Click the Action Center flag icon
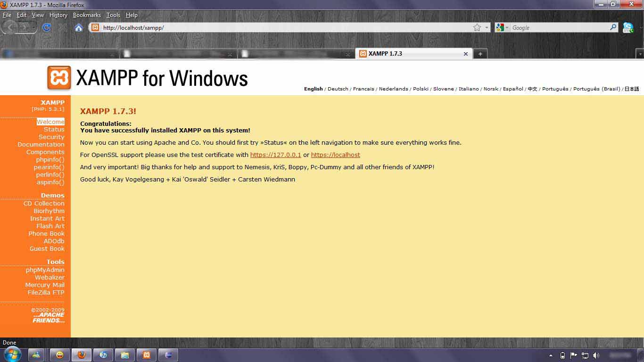Screen dimensions: 644x362 click(574, 355)
